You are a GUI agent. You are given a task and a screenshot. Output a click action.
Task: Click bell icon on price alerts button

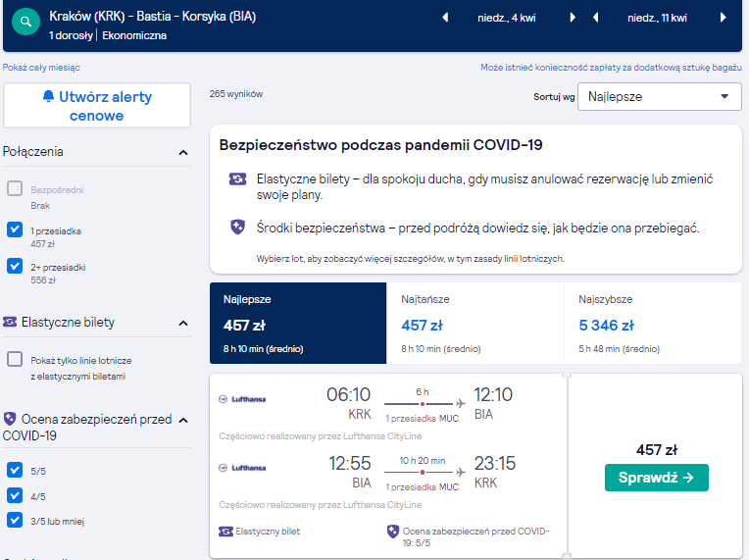pos(48,96)
